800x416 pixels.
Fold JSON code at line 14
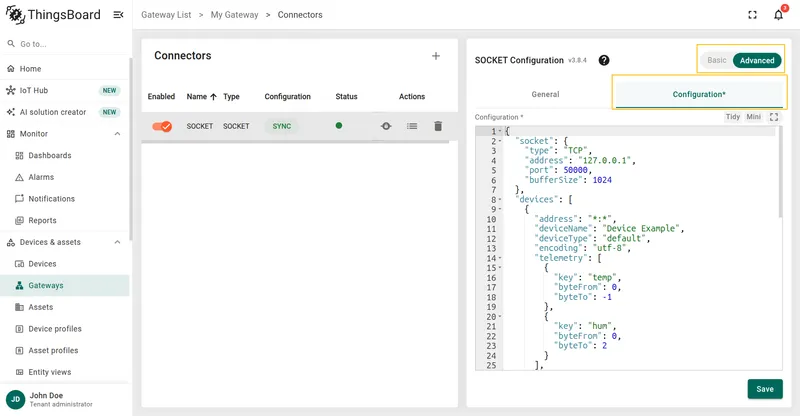(x=500, y=258)
